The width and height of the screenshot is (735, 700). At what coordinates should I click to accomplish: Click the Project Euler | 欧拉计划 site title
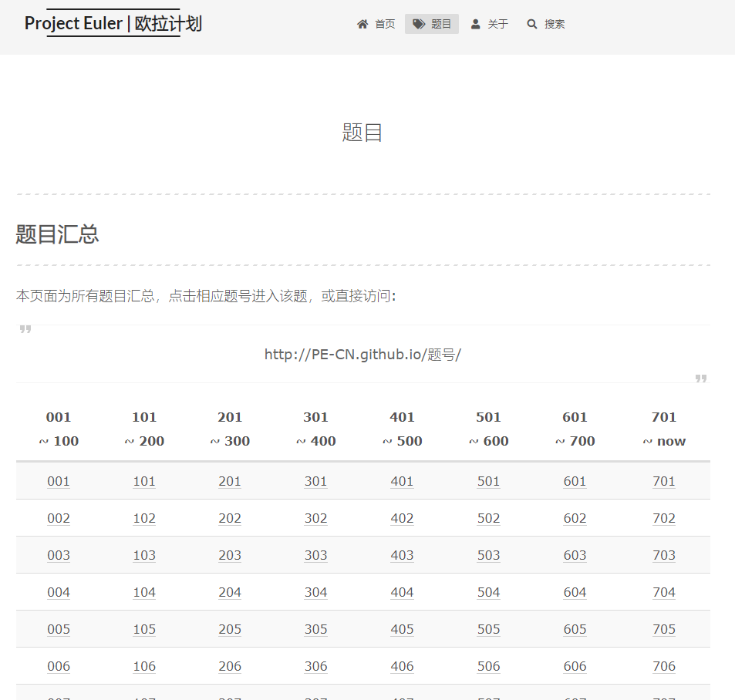113,23
